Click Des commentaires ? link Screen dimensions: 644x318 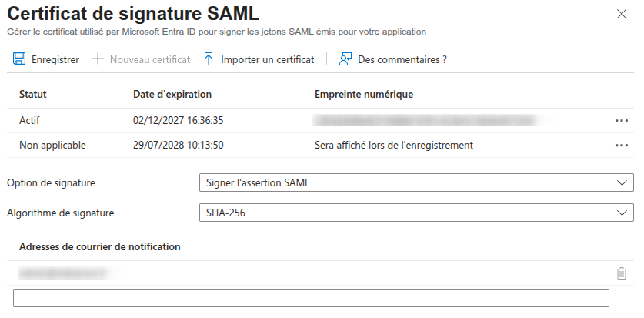(x=402, y=59)
